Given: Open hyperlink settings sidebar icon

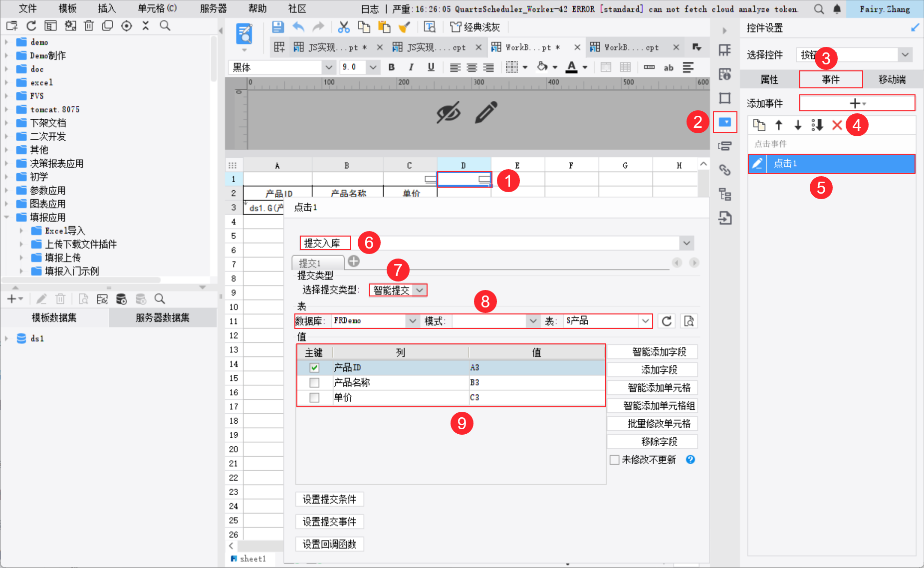Looking at the screenshot, I should click(x=725, y=170).
